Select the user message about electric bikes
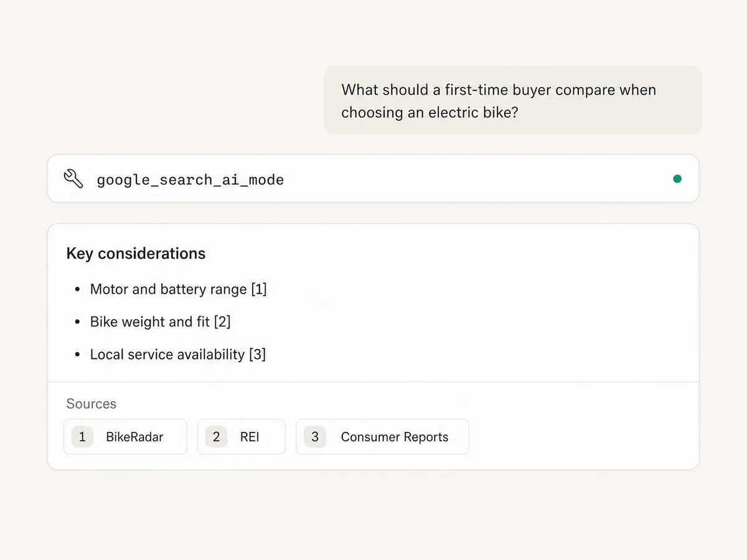This screenshot has width=747, height=560. click(x=513, y=101)
